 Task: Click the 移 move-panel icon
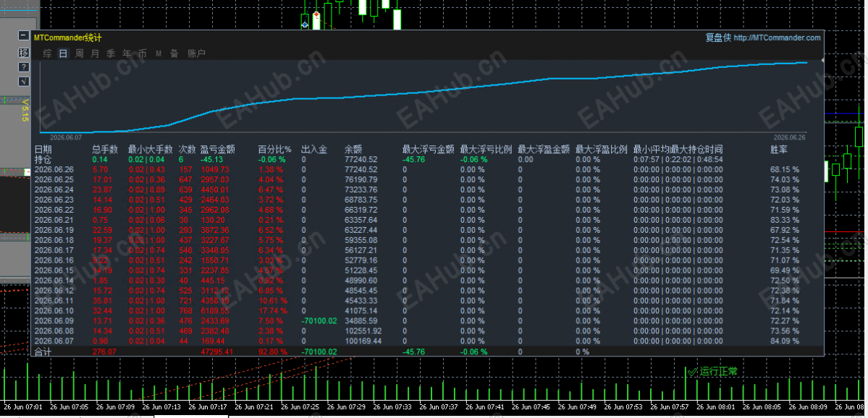[x=23, y=52]
